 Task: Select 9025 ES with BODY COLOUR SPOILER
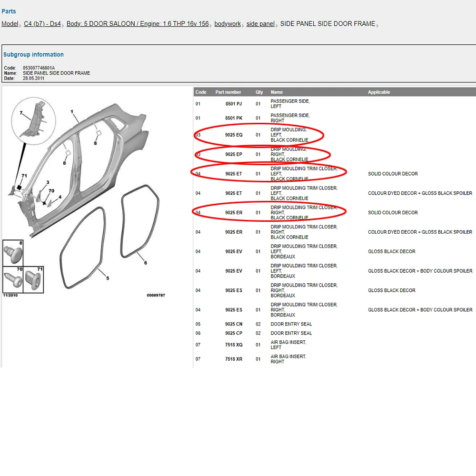(233, 310)
